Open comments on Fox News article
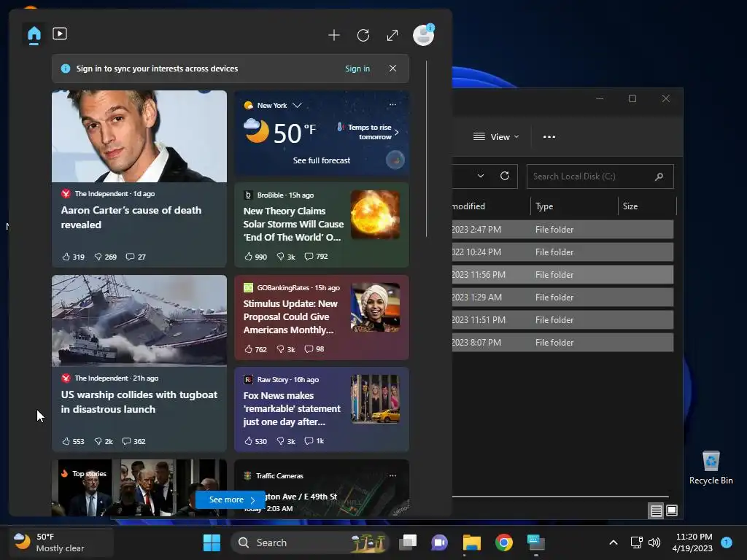The width and height of the screenshot is (747, 560). point(314,441)
